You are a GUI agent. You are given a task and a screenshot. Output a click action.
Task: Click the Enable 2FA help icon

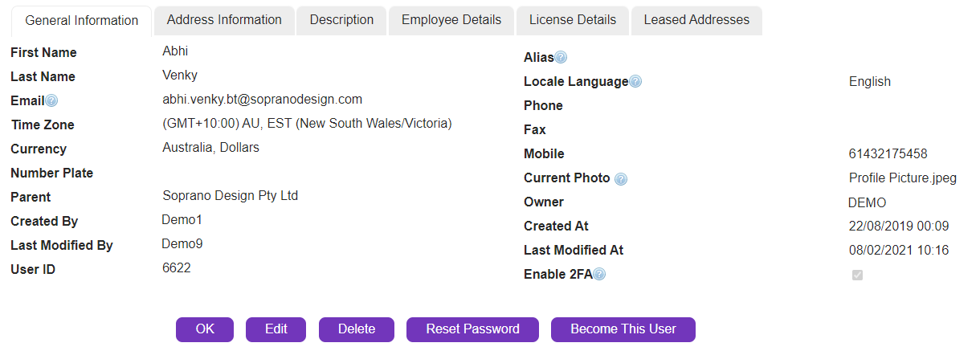pos(599,275)
